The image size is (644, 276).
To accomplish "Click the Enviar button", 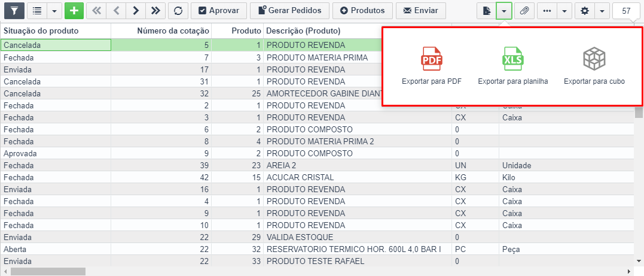I will [421, 11].
